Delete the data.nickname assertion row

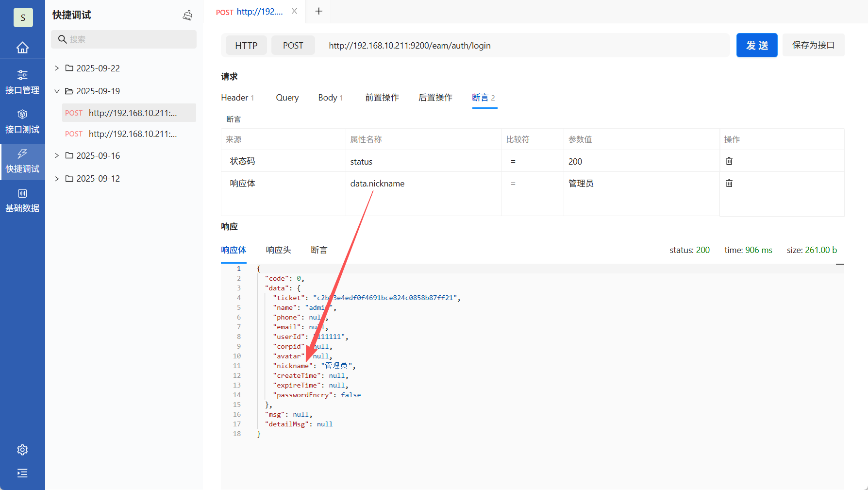click(729, 183)
